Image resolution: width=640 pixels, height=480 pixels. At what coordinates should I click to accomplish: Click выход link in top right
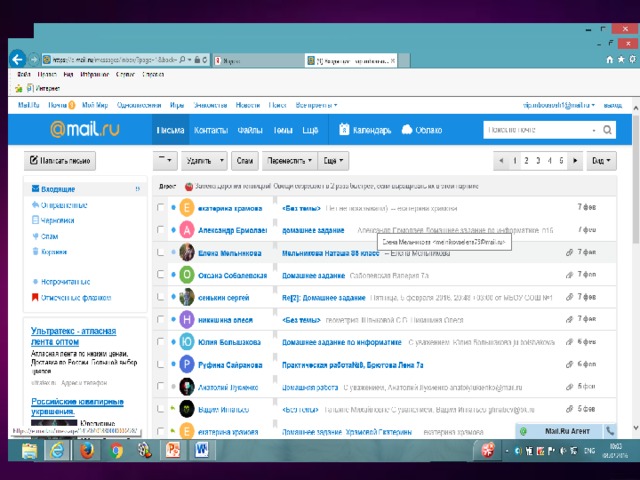tap(613, 105)
